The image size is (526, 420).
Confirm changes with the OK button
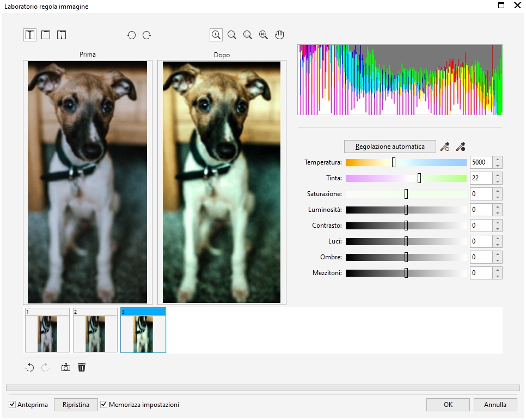tap(448, 405)
